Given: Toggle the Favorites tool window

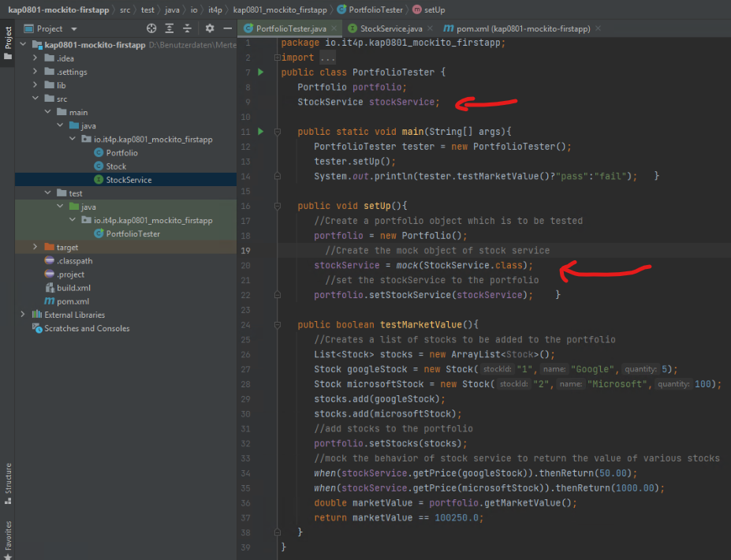Looking at the screenshot, I should pyautogui.click(x=8, y=535).
